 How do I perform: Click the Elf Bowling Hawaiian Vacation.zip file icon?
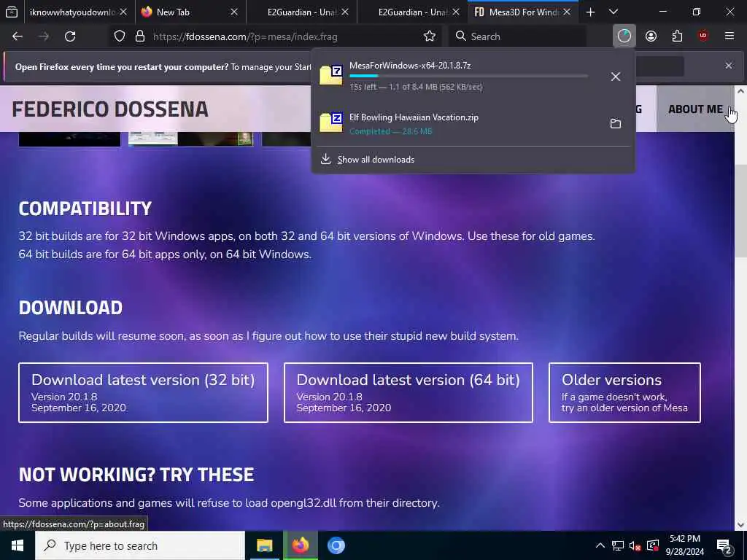(x=331, y=122)
